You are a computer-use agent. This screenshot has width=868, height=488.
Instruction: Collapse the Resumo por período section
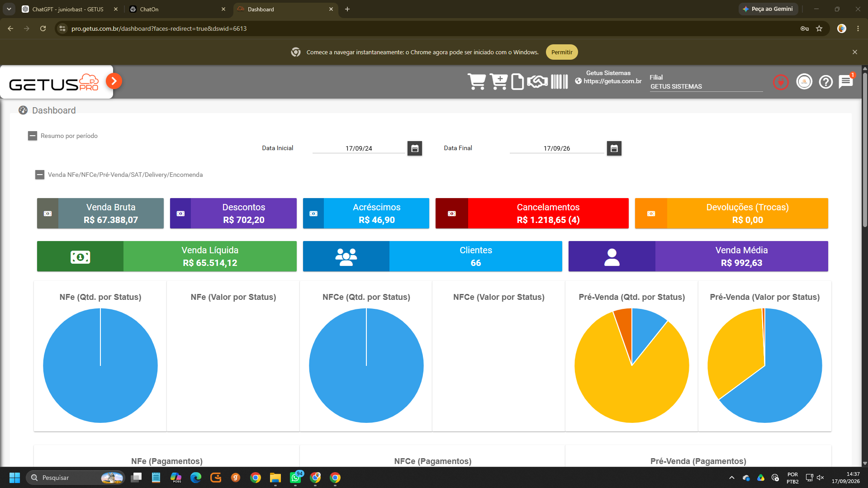(x=33, y=136)
